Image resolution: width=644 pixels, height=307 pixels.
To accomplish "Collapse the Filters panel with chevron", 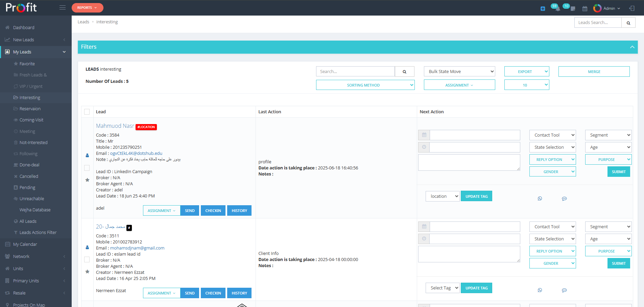I will pos(632,47).
